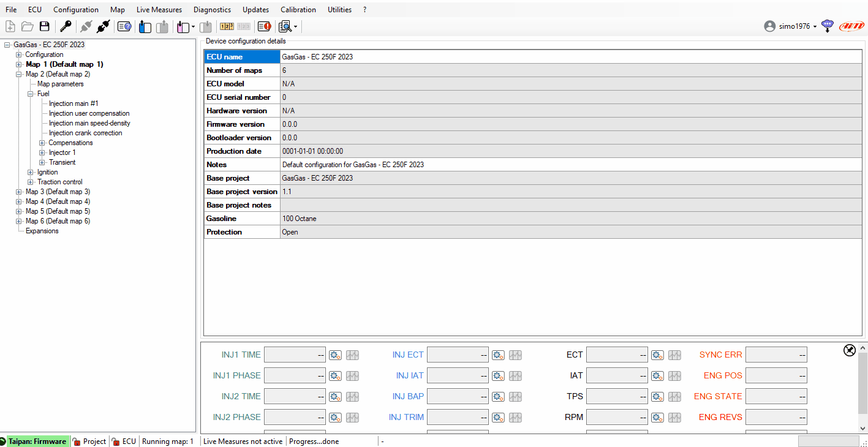This screenshot has height=447, width=868.
Task: Select Injection crank correction tree item
Action: pos(85,133)
